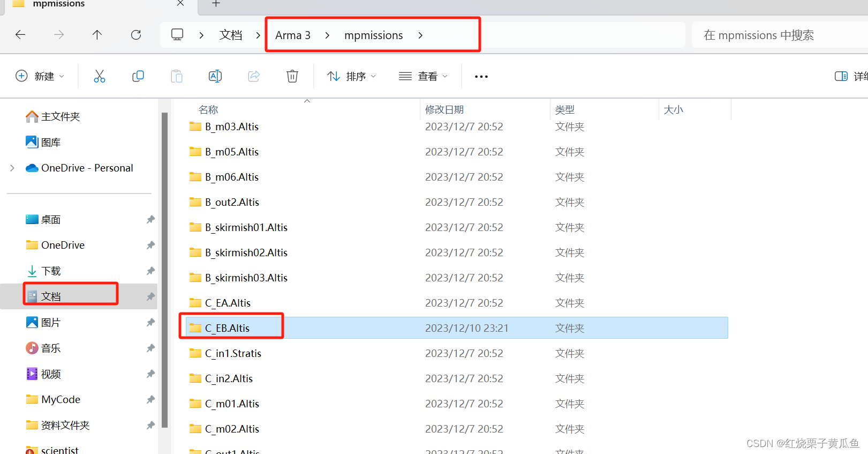
Task: Open the 新建 (New) dropdown
Action: [40, 76]
